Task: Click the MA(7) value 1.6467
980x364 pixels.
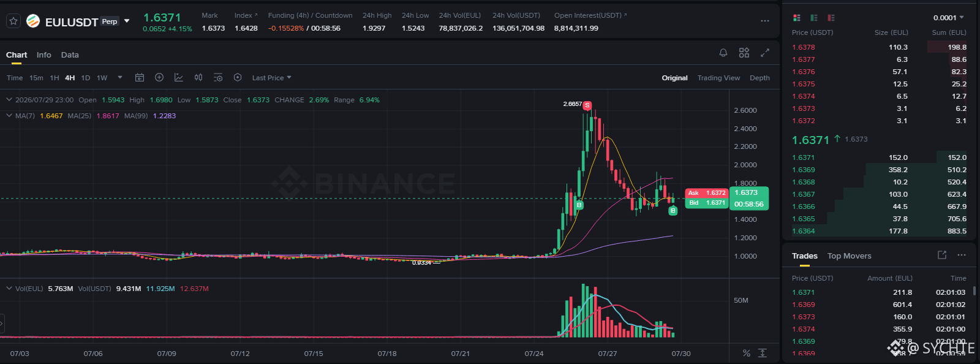Action: [51, 116]
